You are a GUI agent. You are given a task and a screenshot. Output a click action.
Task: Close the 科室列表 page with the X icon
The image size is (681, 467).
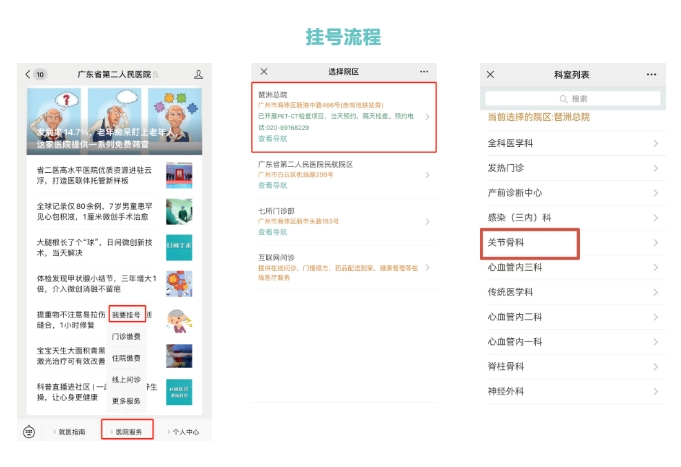(490, 74)
